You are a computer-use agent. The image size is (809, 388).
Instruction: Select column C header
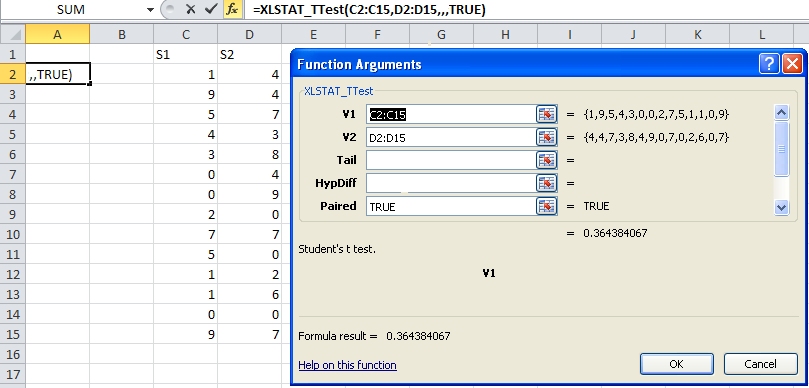[185, 35]
